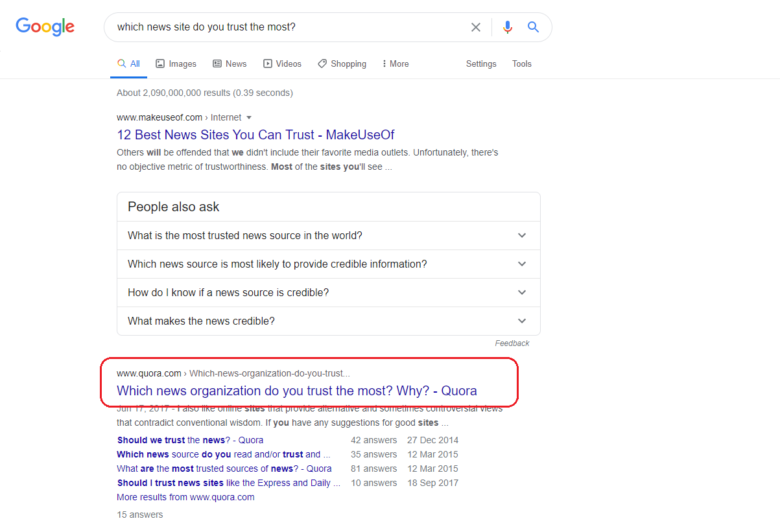Screen dimensions: 780x532
Task: Open 'Should we trust the news? - Quora' sitelink
Action: pyautogui.click(x=190, y=440)
